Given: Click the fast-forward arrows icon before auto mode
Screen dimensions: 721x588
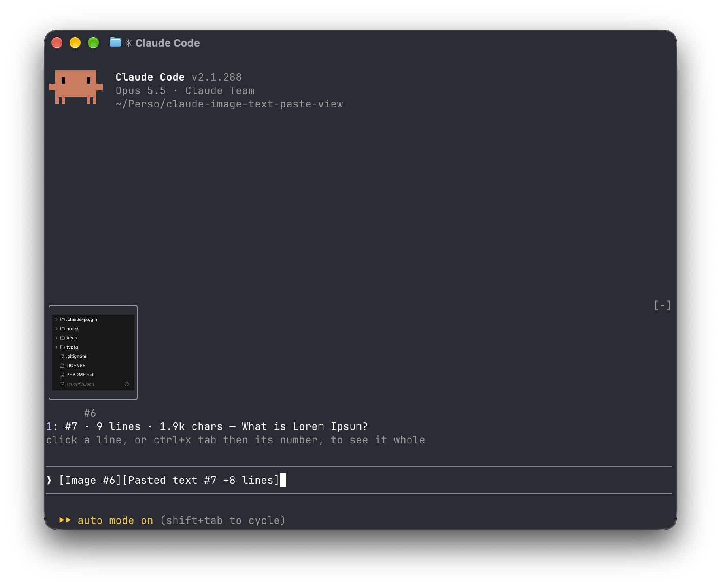Looking at the screenshot, I should tap(65, 520).
